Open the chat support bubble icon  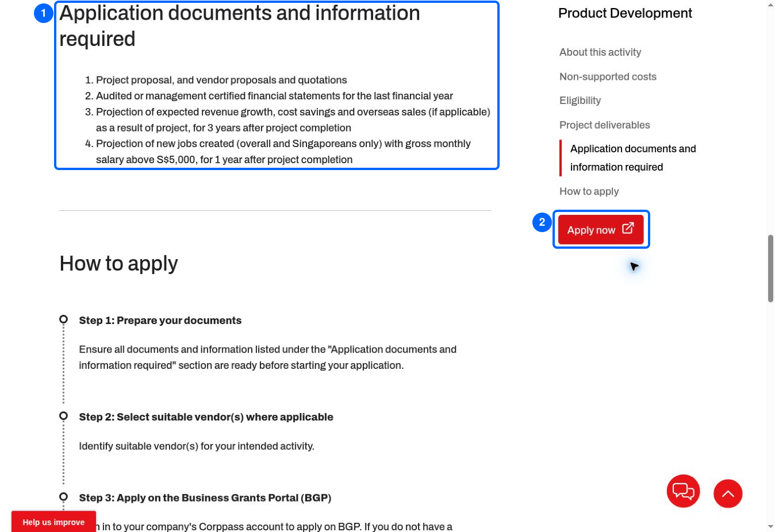coord(683,491)
